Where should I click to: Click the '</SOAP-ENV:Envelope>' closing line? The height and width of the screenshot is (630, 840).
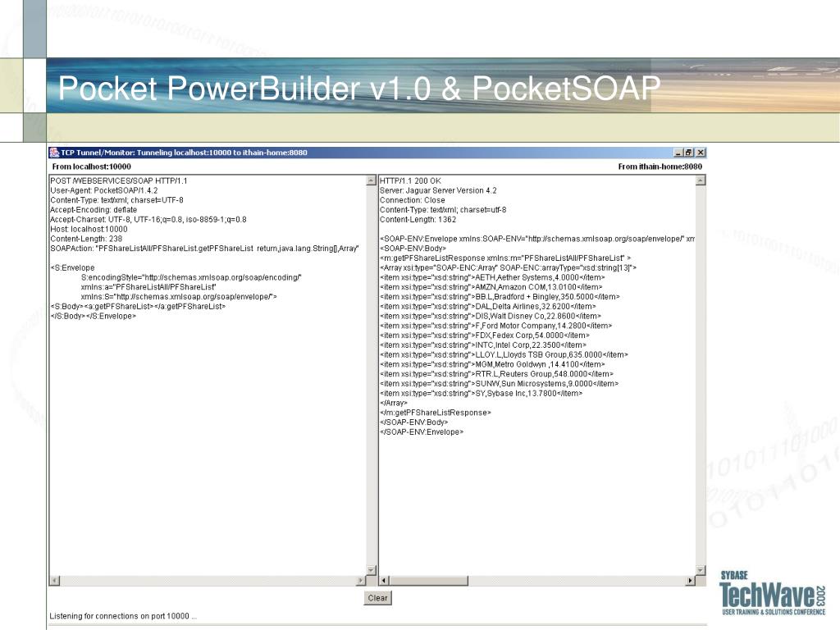(x=422, y=431)
